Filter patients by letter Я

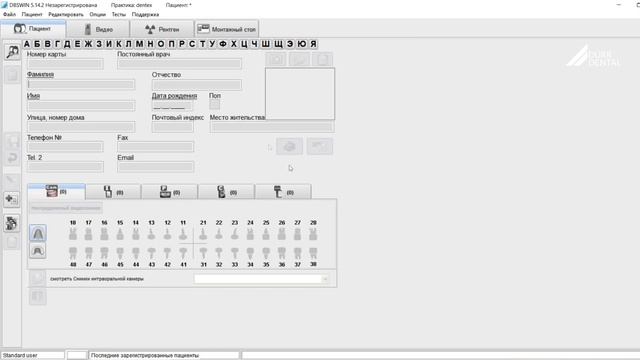pyautogui.click(x=313, y=44)
